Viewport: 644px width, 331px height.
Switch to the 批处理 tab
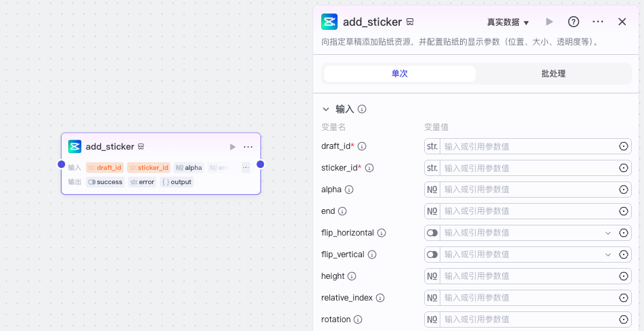553,74
